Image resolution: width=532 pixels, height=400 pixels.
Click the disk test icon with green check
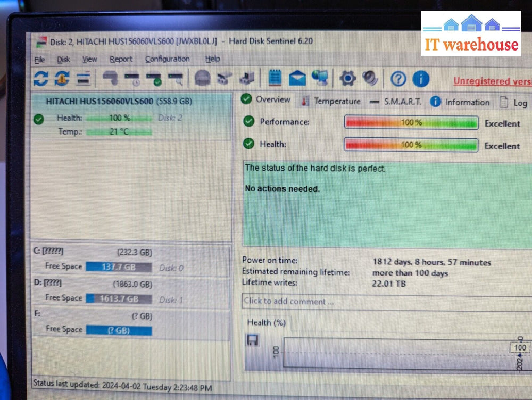154,79
